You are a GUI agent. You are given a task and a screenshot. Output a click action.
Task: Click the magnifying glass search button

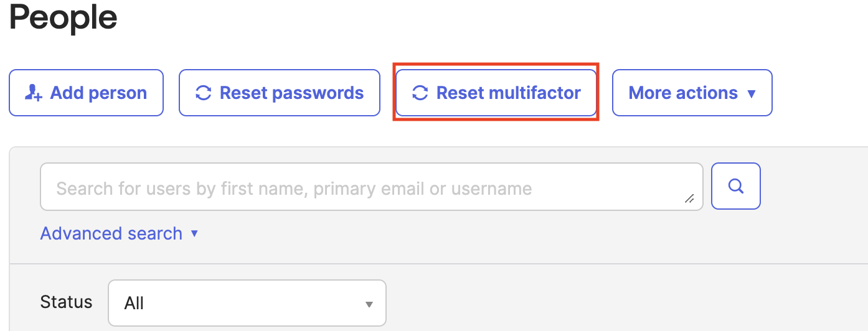coord(735,186)
